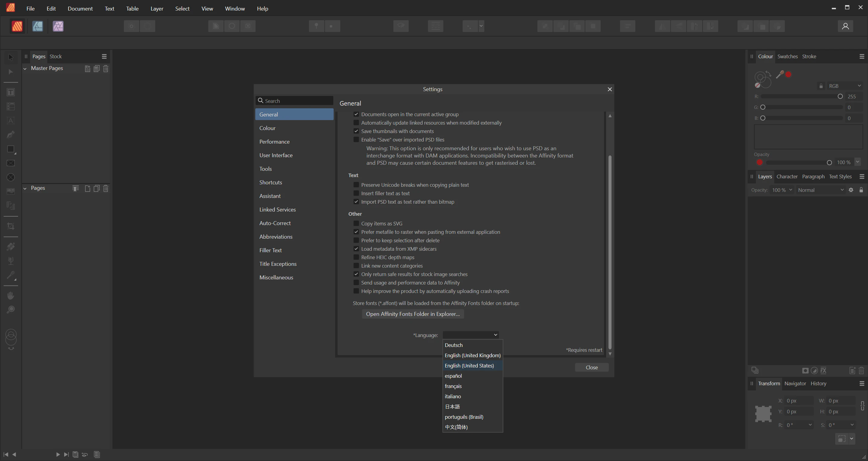Switch to Affinity Designer persona icon

[37, 26]
